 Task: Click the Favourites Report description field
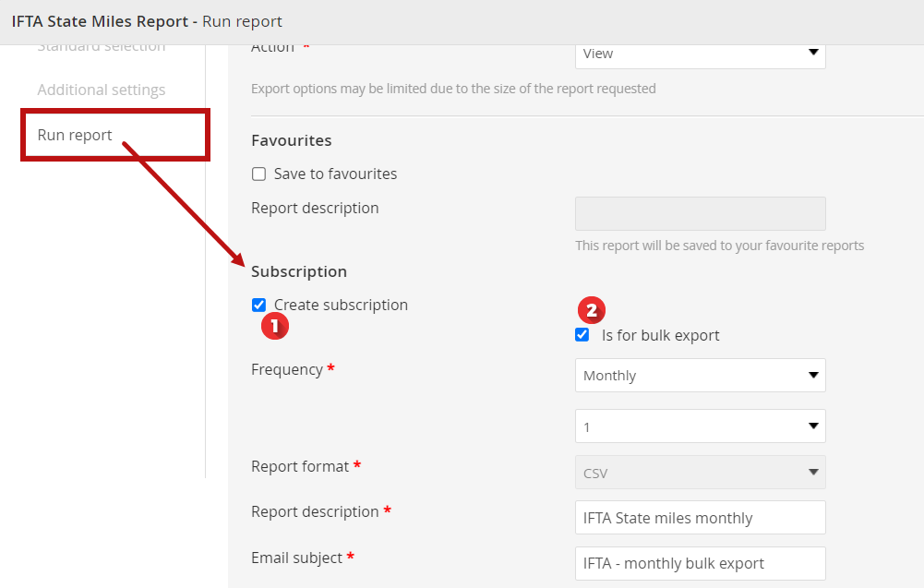coord(700,213)
